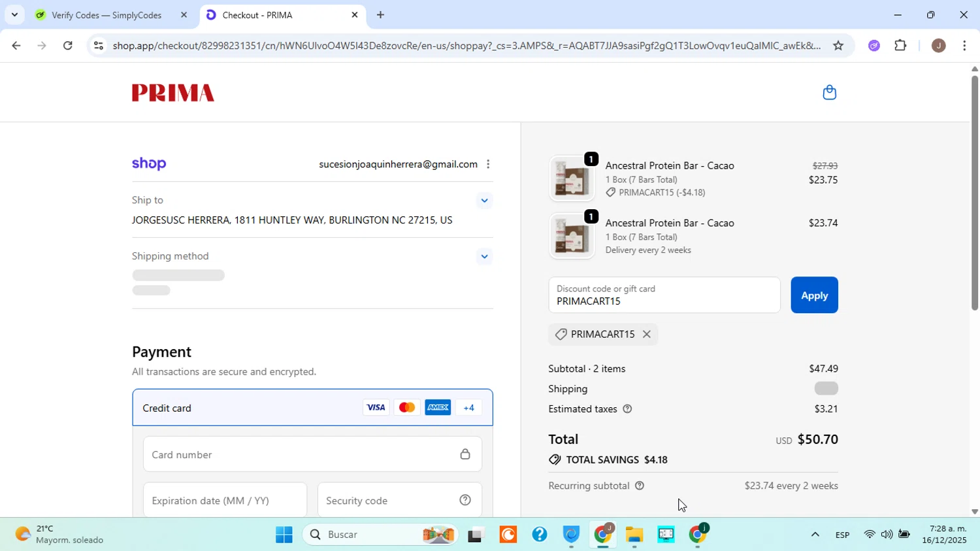Viewport: 980px width, 551px height.
Task: Open network Wi-Fi settings in tray
Action: click(x=869, y=535)
